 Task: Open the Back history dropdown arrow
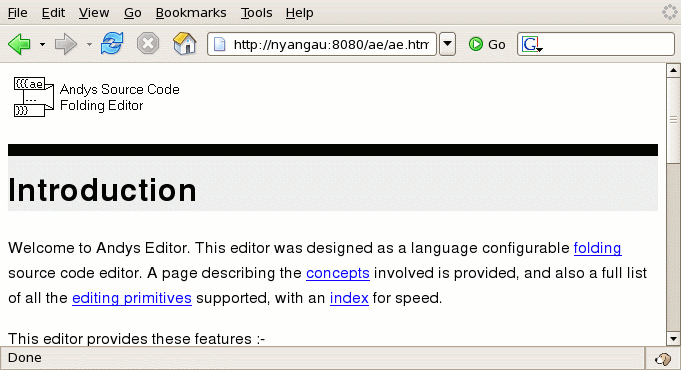(42, 44)
